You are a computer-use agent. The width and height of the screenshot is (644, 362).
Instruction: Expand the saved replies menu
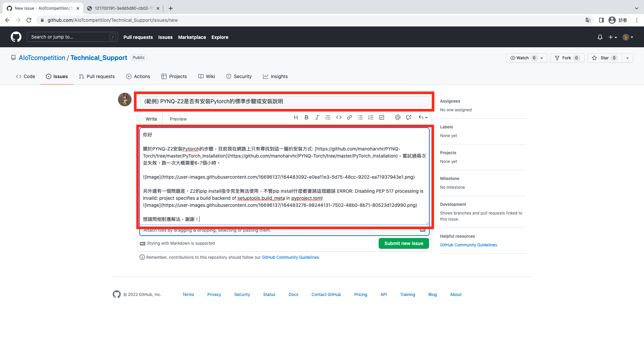[x=422, y=117]
